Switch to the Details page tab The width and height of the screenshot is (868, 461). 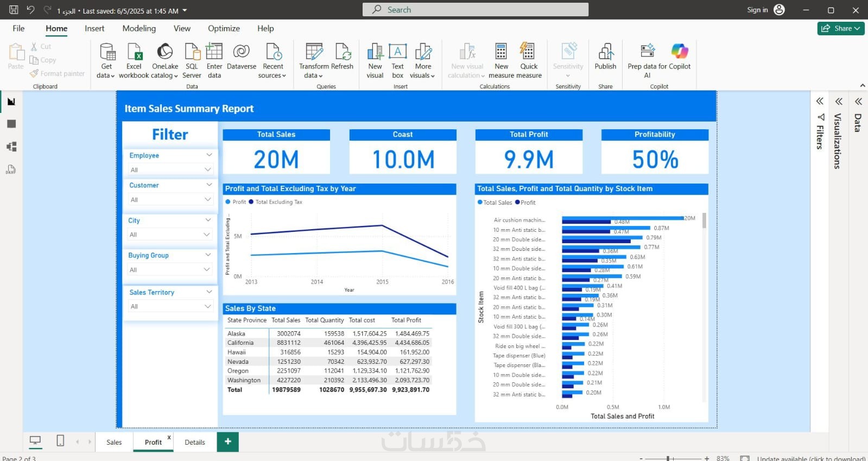click(195, 442)
